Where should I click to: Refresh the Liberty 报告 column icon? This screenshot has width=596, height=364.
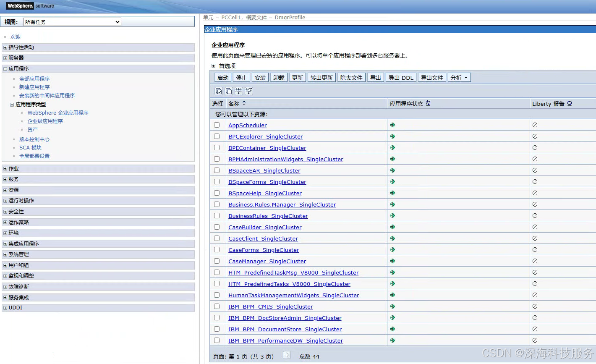(570, 103)
